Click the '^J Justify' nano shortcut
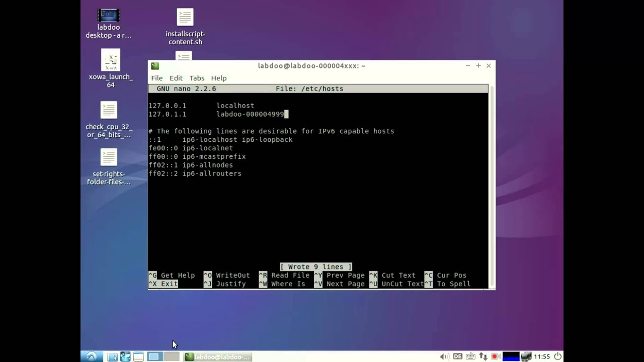 pos(225,284)
